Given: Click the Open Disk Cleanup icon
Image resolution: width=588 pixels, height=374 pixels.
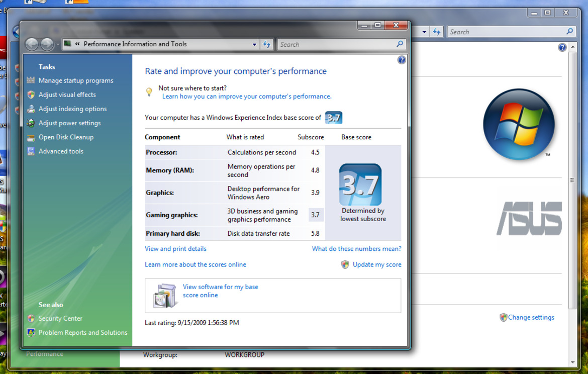Looking at the screenshot, I should pos(31,137).
